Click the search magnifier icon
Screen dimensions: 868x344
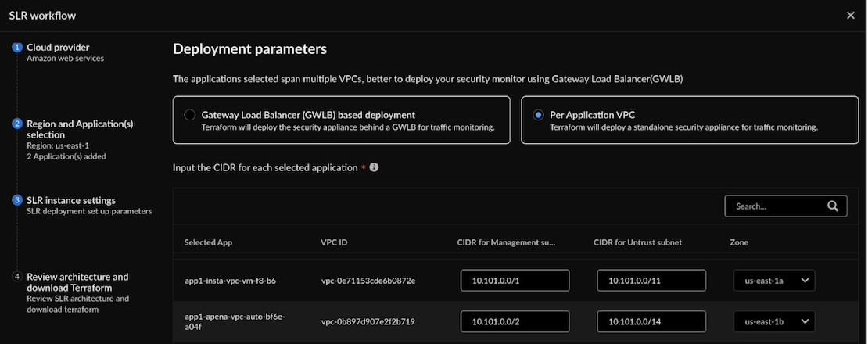click(833, 206)
